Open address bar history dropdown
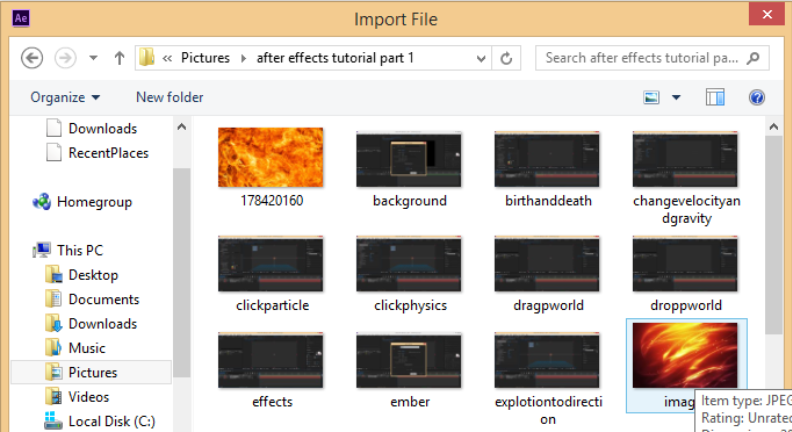 tap(481, 59)
